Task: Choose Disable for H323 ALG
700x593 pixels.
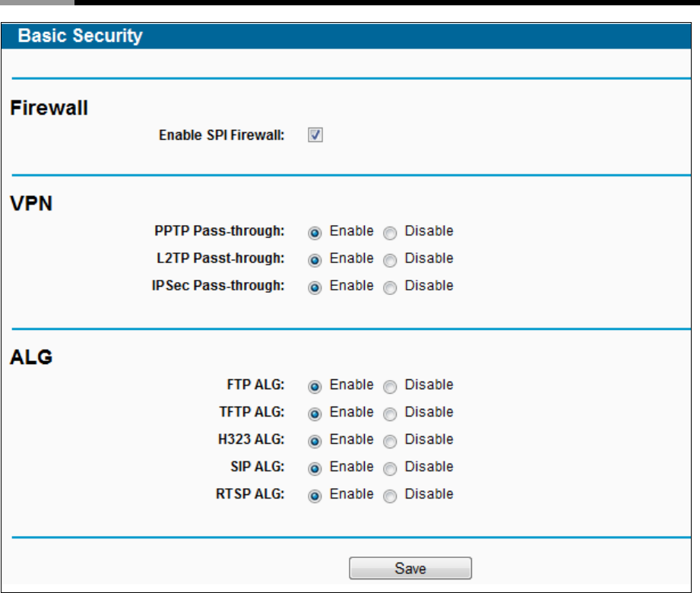Action: [x=390, y=442]
